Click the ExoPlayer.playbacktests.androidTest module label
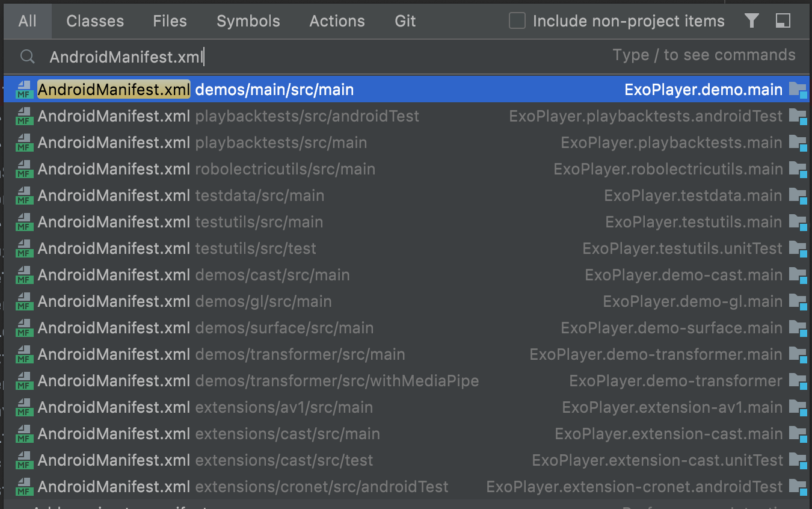 pos(646,116)
